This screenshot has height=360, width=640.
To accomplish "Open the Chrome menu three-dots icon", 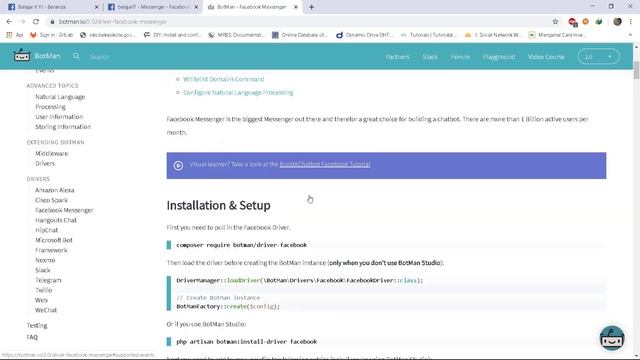I will click(631, 22).
